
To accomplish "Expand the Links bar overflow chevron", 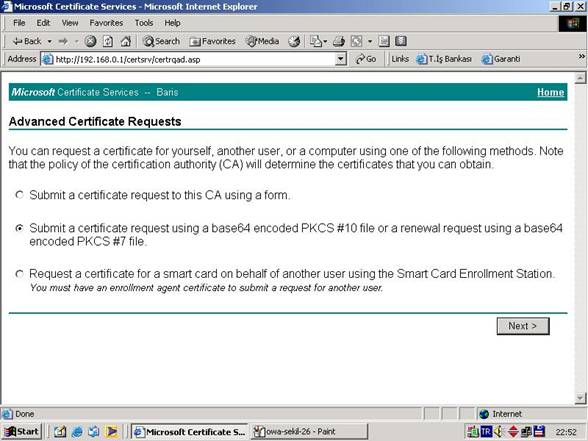I will (x=582, y=56).
